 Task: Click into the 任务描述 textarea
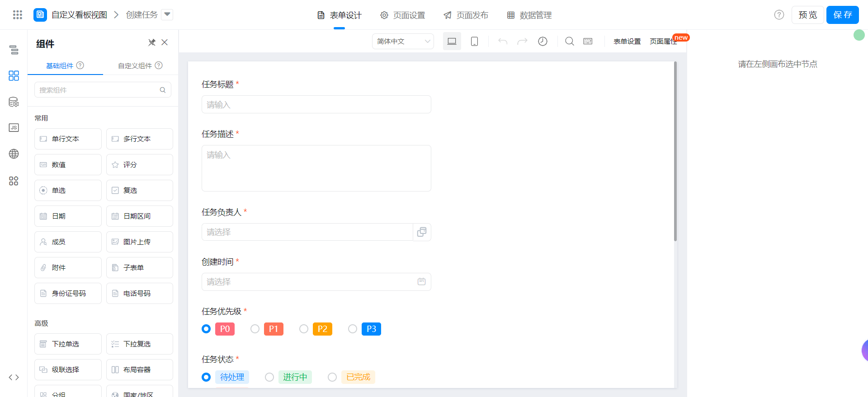tap(316, 168)
